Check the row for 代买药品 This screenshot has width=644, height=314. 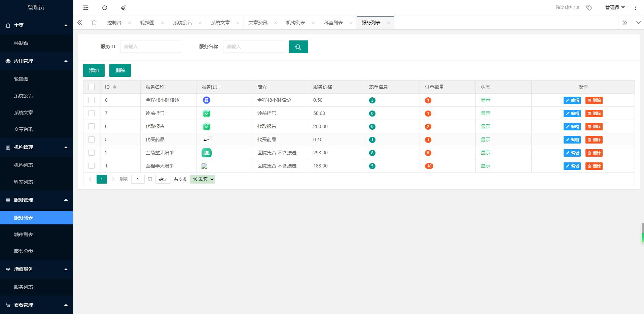click(x=92, y=139)
